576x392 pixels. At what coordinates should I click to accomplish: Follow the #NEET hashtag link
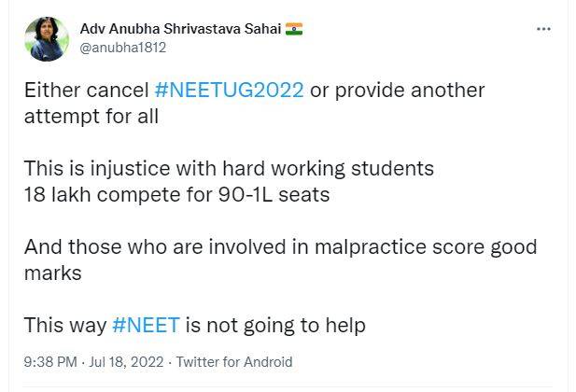click(146, 325)
